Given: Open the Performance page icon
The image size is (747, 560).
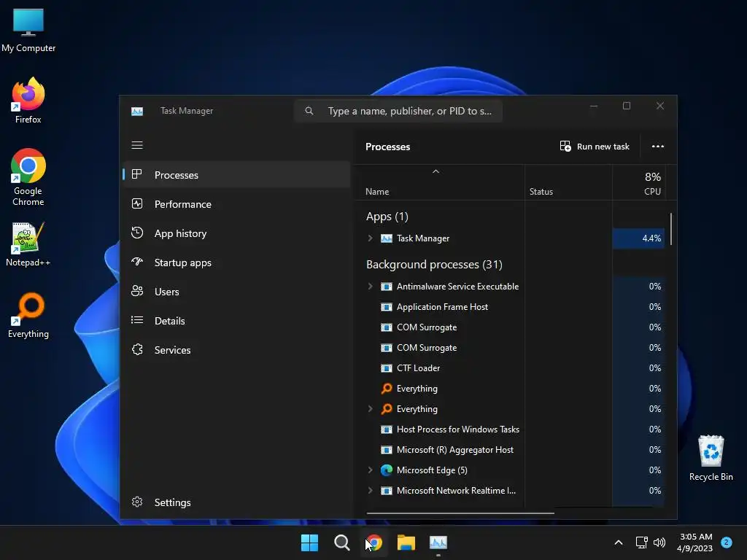Looking at the screenshot, I should [137, 204].
